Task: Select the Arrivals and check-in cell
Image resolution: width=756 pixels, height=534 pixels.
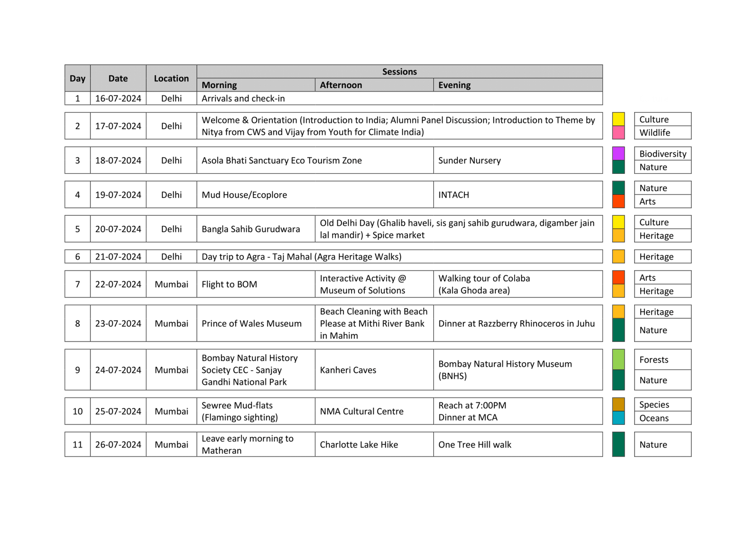Action: (400, 98)
